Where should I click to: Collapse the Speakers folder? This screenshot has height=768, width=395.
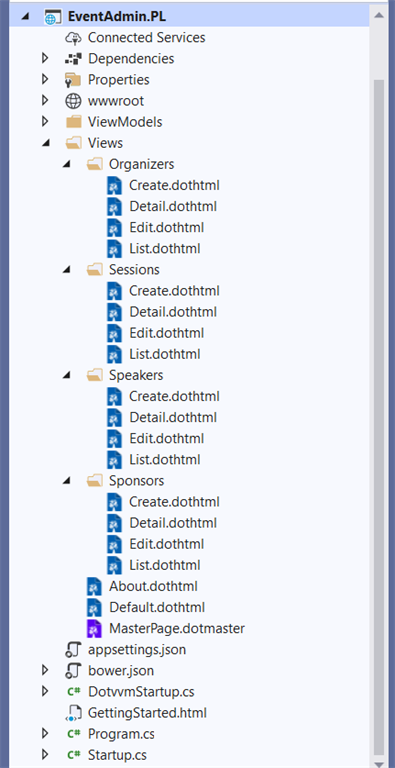click(x=67, y=376)
